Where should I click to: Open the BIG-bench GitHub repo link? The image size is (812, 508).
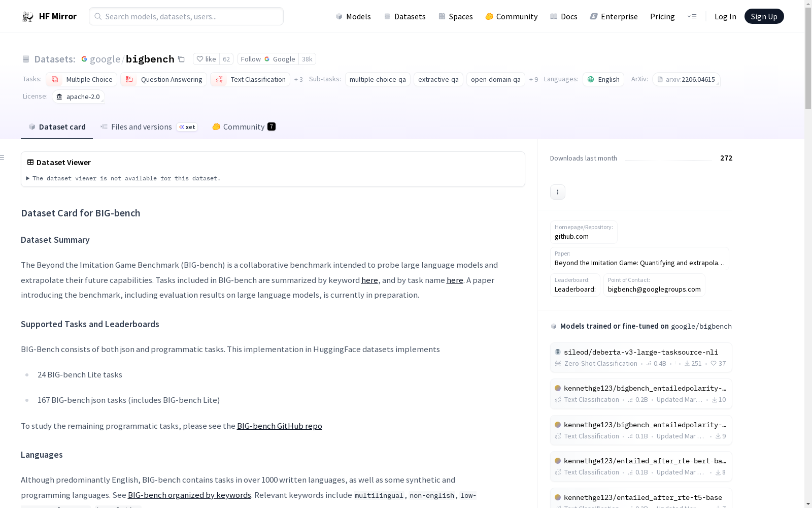click(x=279, y=426)
